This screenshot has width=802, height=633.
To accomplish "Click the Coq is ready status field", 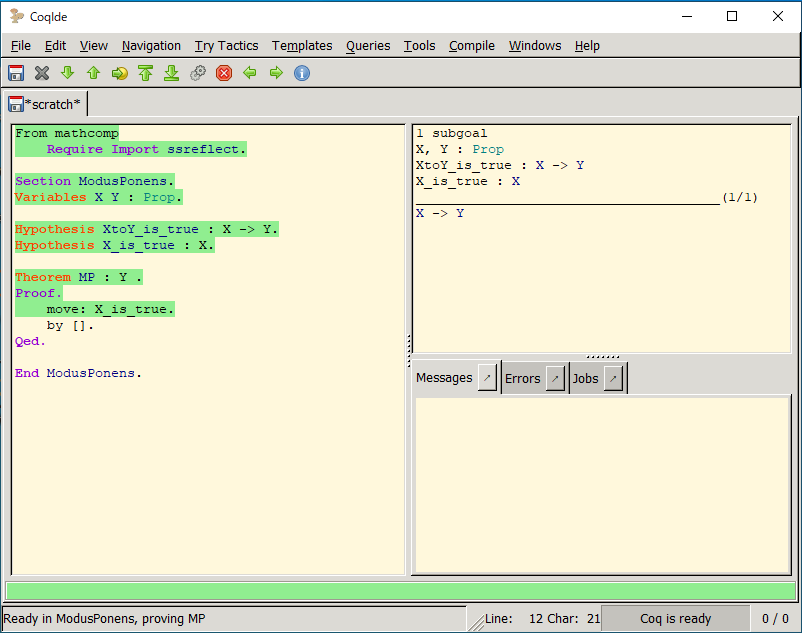I will point(675,617).
